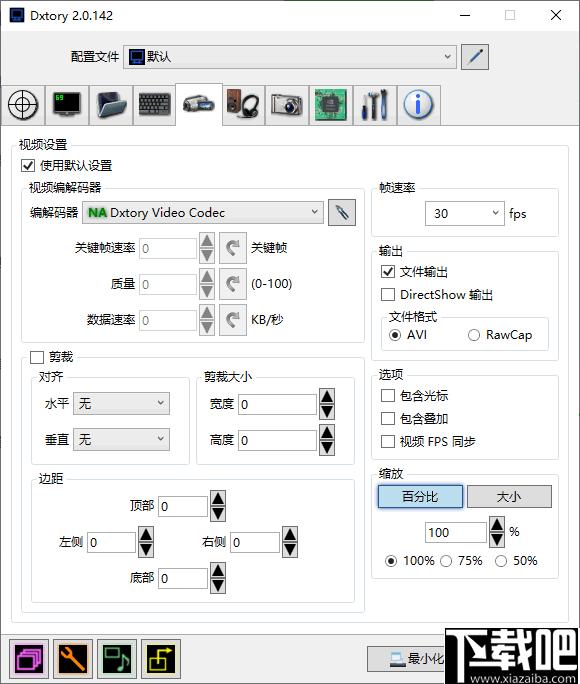Enable the 剪裁 crop checkbox

[37, 357]
